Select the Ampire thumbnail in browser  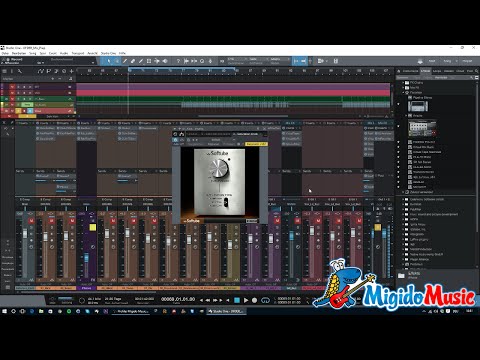pyautogui.click(x=422, y=128)
